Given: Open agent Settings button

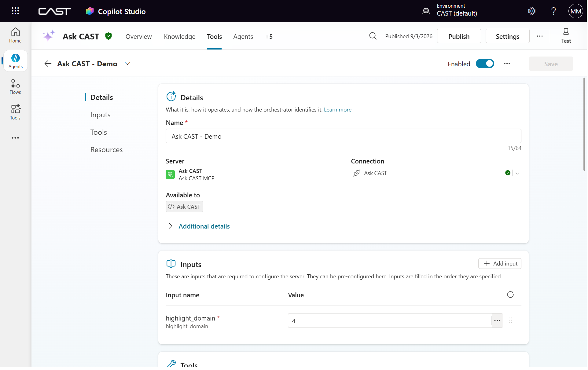Looking at the screenshot, I should (x=508, y=36).
